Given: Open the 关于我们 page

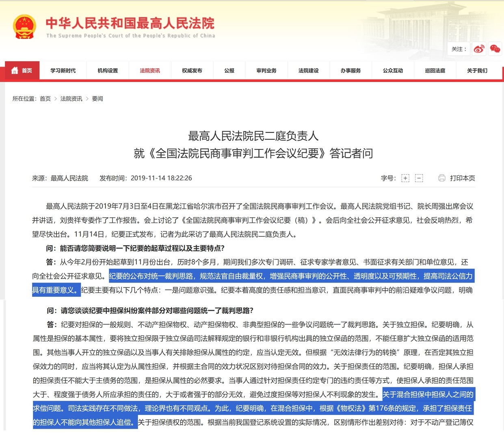Looking at the screenshot, I should [x=477, y=71].
